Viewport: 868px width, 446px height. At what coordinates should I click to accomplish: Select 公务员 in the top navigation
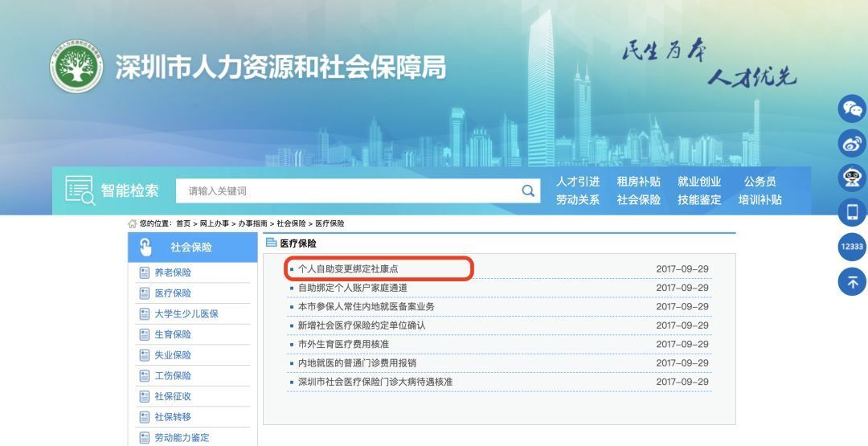[x=759, y=182]
